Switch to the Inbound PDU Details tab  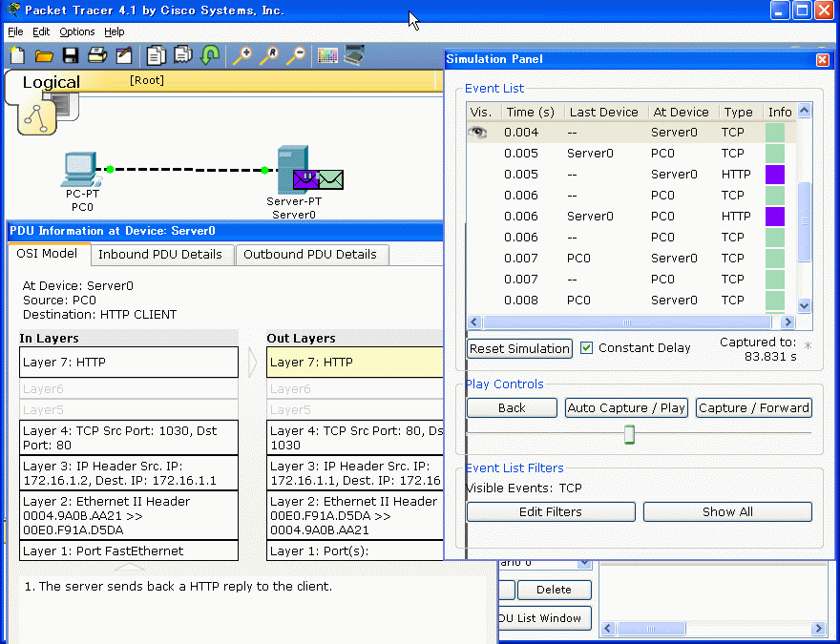tap(160, 255)
